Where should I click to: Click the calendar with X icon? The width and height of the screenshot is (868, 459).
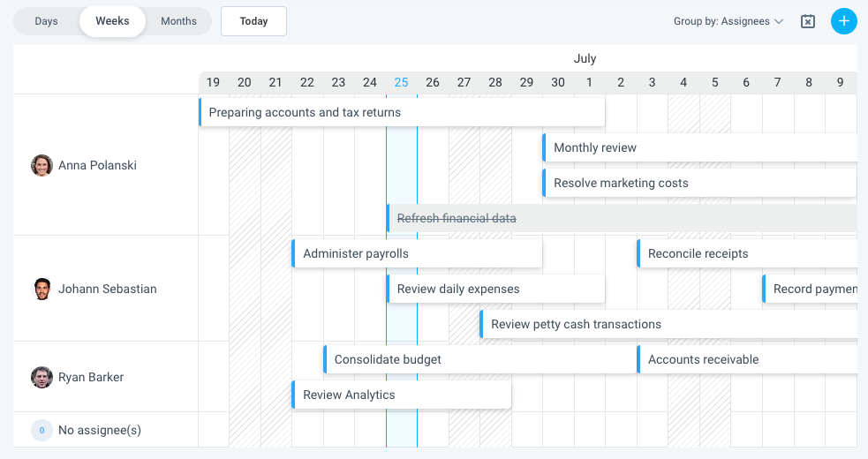tap(808, 21)
